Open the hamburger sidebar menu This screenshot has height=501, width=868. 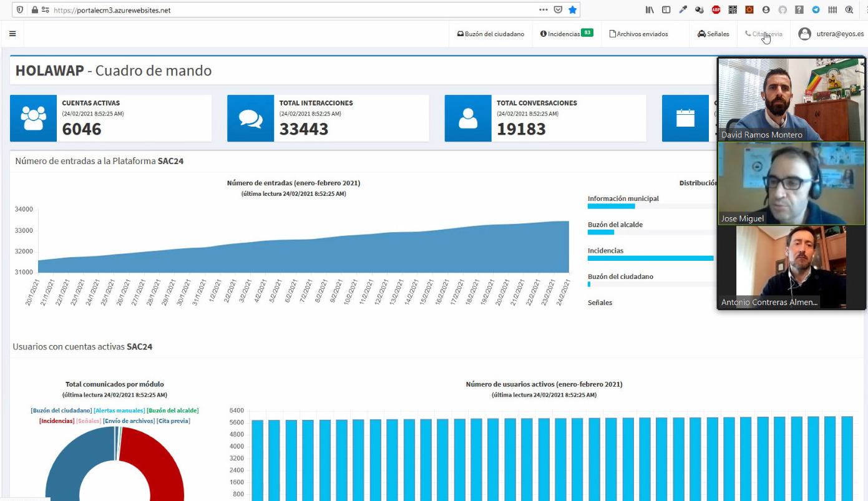coord(12,34)
